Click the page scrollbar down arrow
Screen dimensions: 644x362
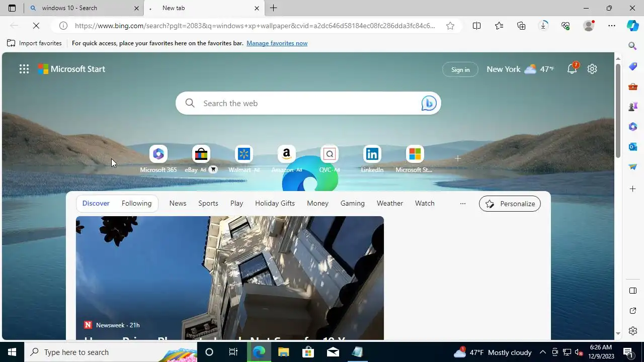[x=618, y=333]
